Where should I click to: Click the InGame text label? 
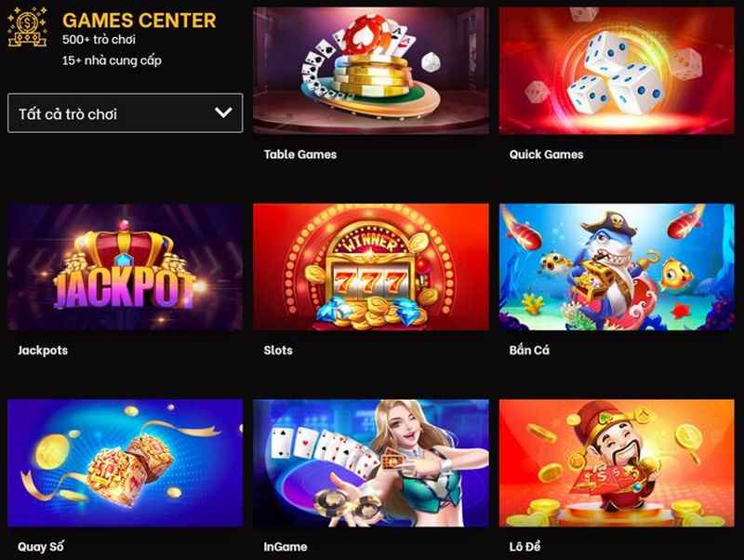[286, 547]
